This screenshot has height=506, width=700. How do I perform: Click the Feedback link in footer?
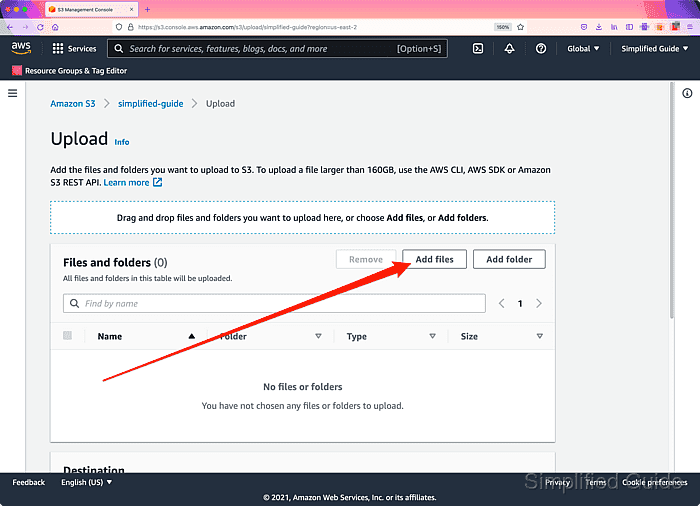click(x=29, y=482)
